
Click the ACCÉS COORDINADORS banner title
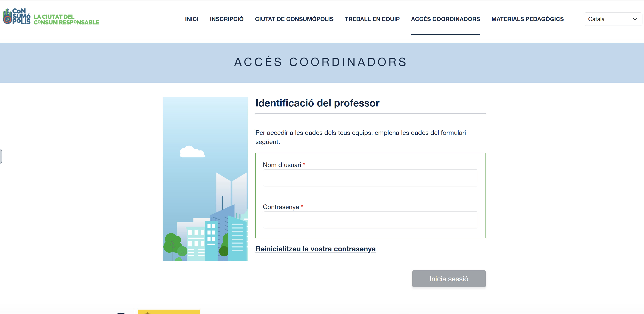pos(321,62)
